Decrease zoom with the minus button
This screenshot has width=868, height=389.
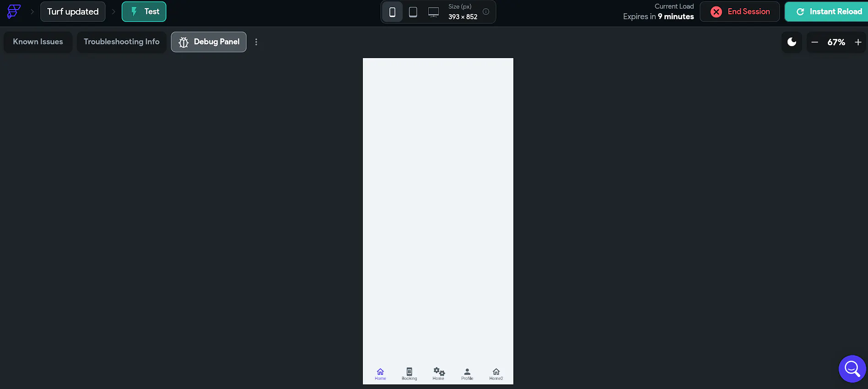[814, 42]
